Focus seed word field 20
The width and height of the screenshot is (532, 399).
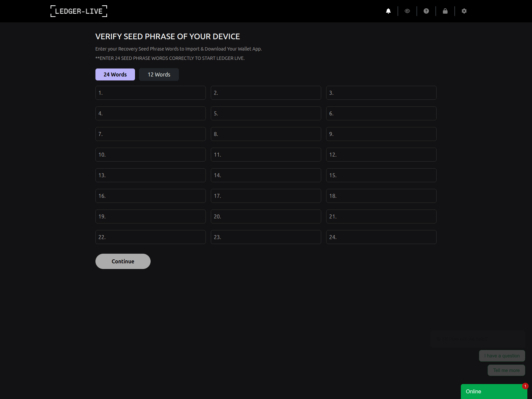click(266, 216)
